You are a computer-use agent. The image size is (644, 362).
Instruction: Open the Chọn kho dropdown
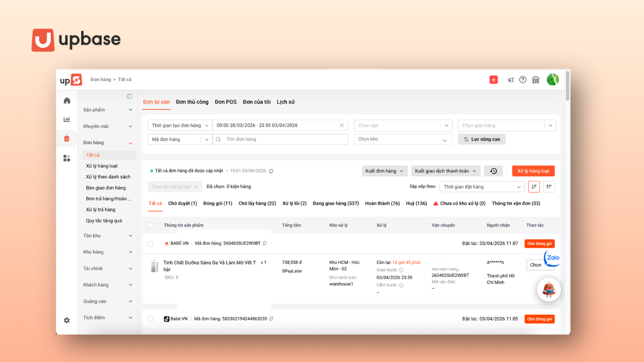pos(404,139)
